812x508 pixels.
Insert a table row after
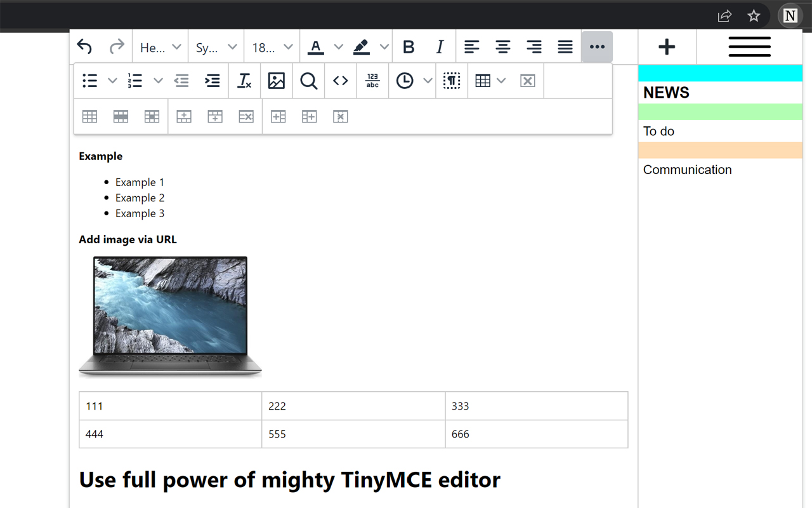pyautogui.click(x=215, y=116)
